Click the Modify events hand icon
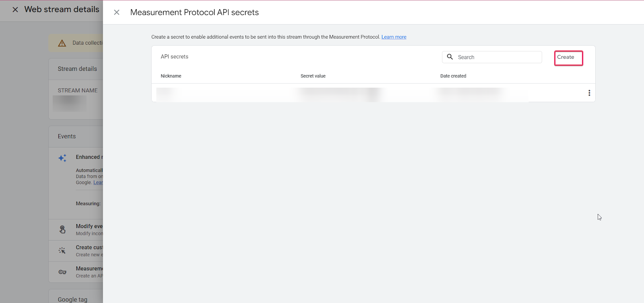644x303 pixels. pos(62,230)
